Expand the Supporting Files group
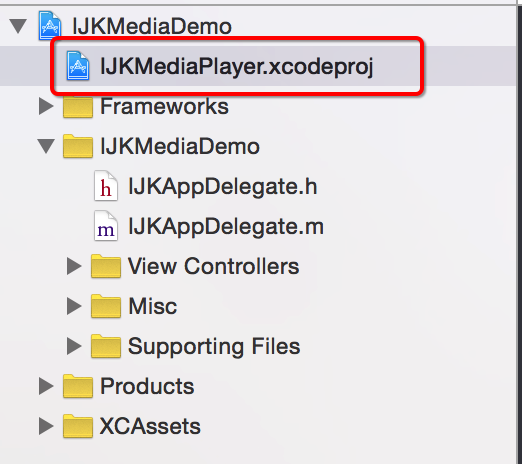This screenshot has height=464, width=522. click(74, 346)
